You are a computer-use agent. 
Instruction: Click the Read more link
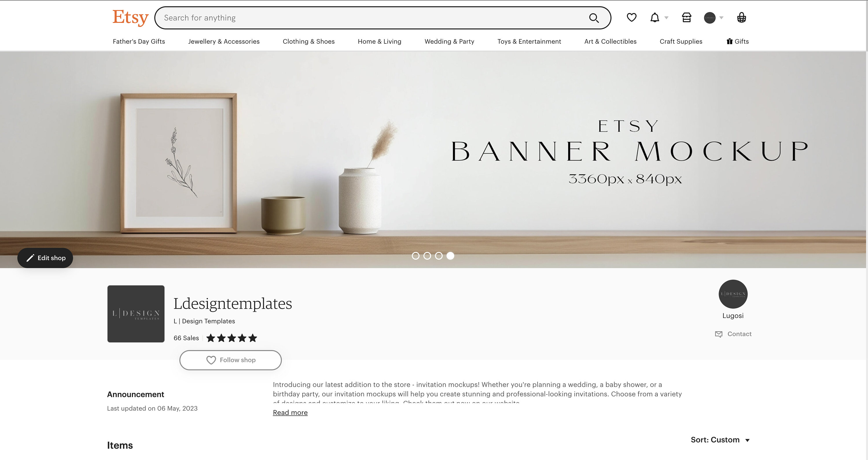click(290, 413)
